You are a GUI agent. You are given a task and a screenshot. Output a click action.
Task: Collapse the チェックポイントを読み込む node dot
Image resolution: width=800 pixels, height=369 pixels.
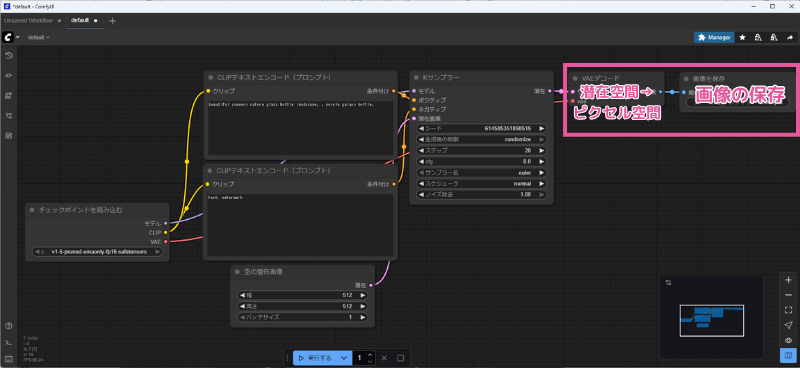(x=32, y=210)
